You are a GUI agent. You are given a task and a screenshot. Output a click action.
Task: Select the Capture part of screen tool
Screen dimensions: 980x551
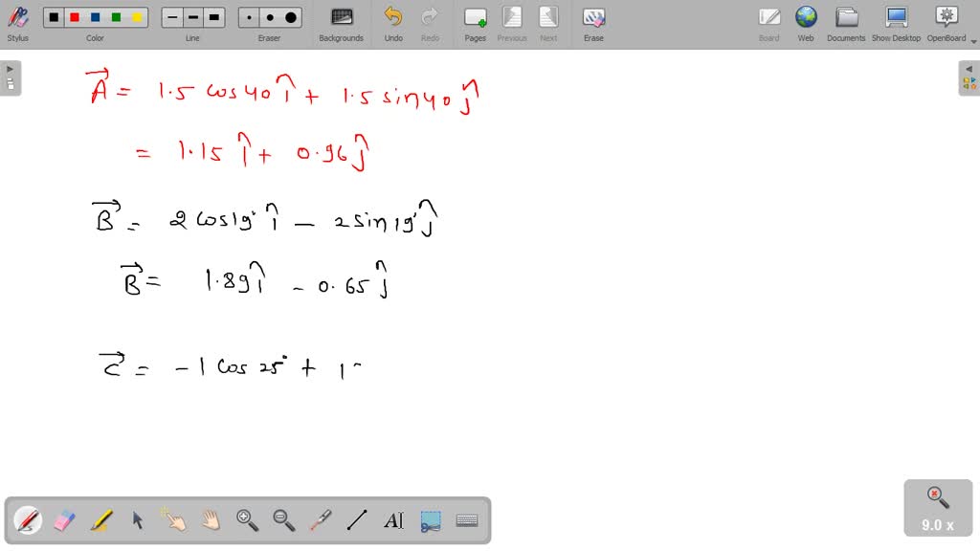pos(430,519)
